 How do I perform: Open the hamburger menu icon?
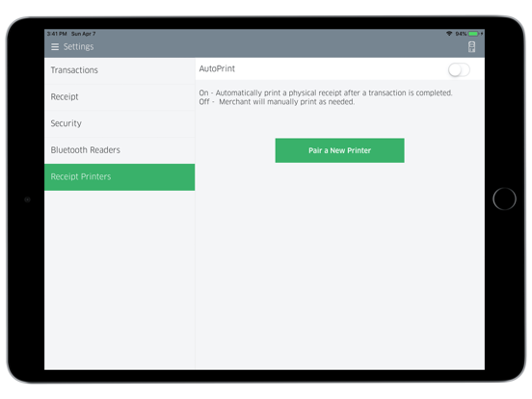(x=55, y=47)
